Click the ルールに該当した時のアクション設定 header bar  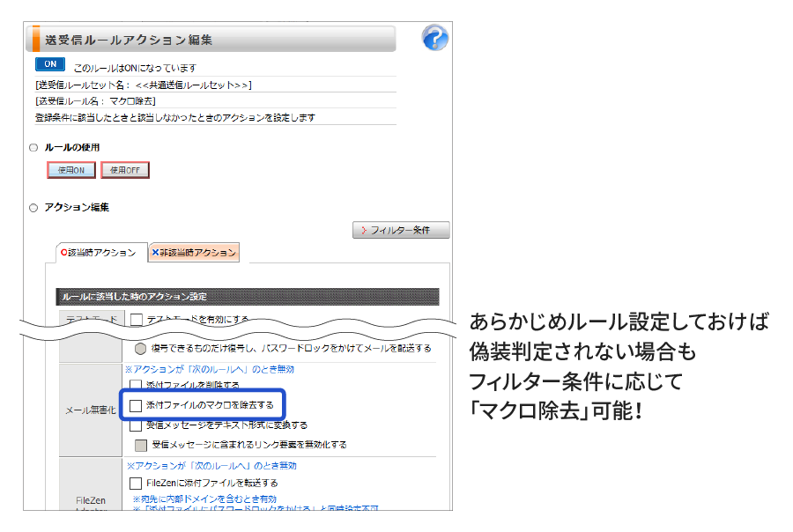pyautogui.click(x=247, y=297)
